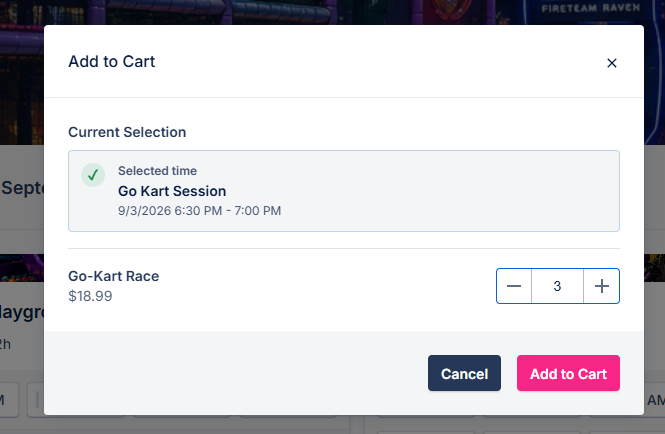Click the dimmed time slot at bottom left
The image size is (665, 434).
point(8,400)
